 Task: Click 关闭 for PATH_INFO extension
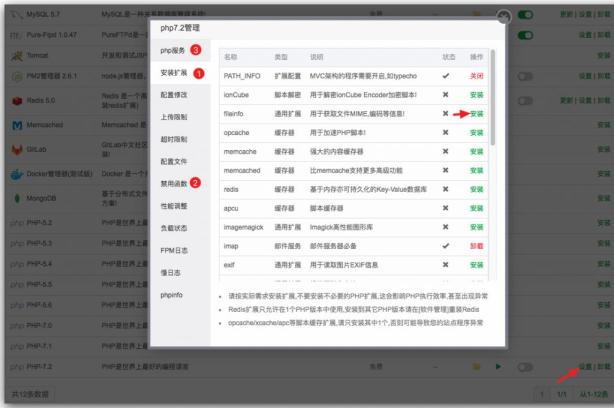477,76
